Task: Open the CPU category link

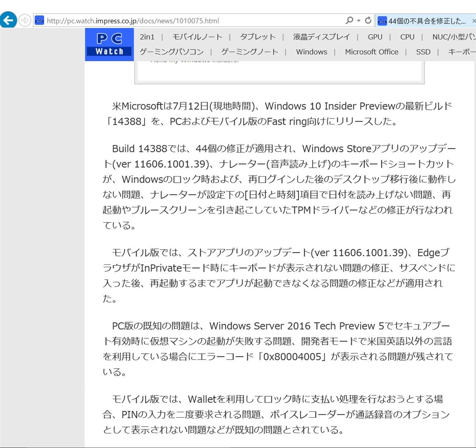Action: [407, 37]
